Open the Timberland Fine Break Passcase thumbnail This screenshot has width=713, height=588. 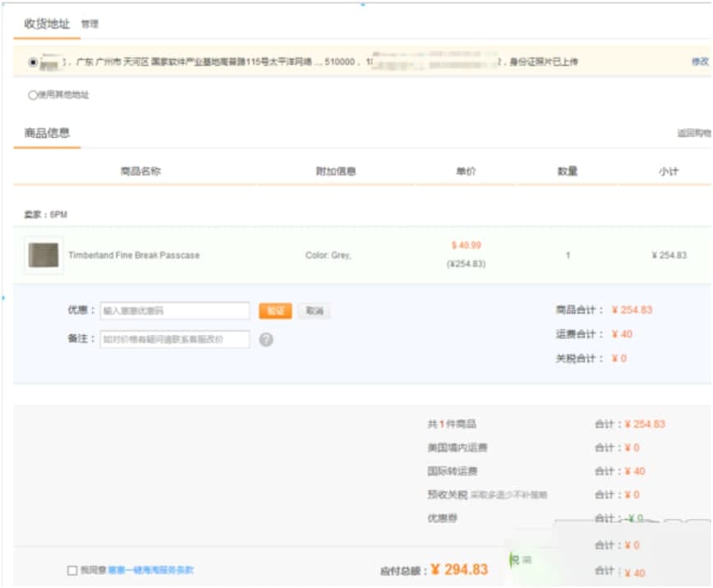pyautogui.click(x=44, y=255)
